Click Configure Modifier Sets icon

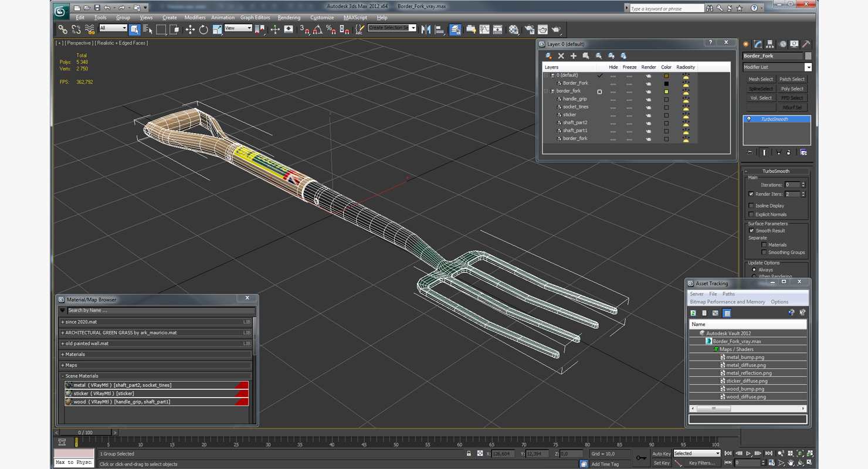(x=803, y=152)
